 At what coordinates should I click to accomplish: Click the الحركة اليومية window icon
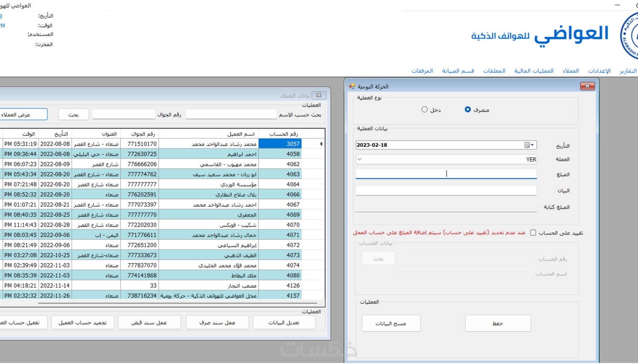352,86
